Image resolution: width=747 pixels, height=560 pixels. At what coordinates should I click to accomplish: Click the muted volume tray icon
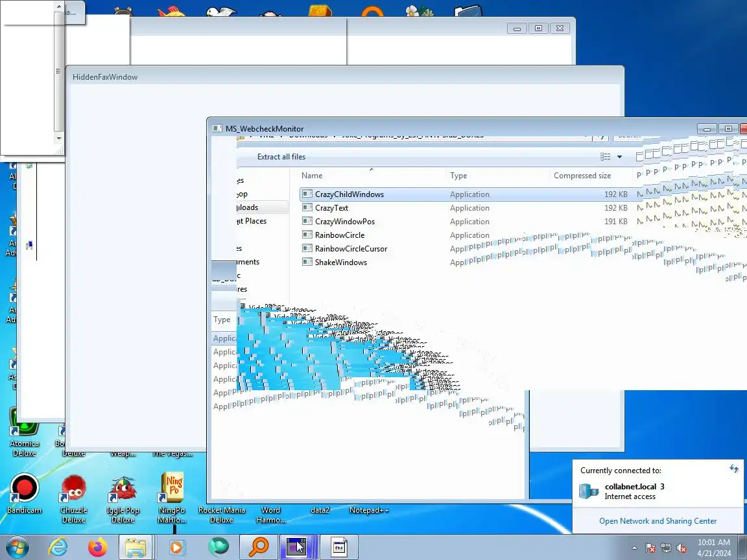coord(682,548)
